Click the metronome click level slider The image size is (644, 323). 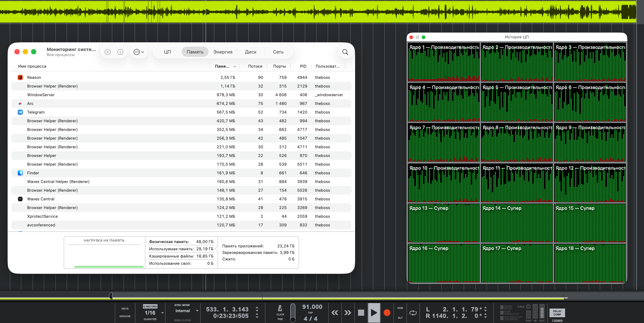(293, 313)
